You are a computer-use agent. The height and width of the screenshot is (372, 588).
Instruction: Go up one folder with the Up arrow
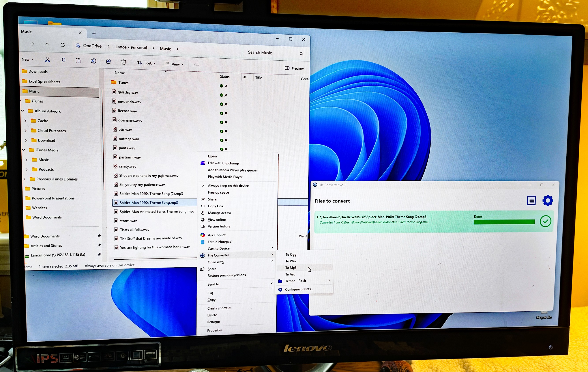click(x=47, y=44)
